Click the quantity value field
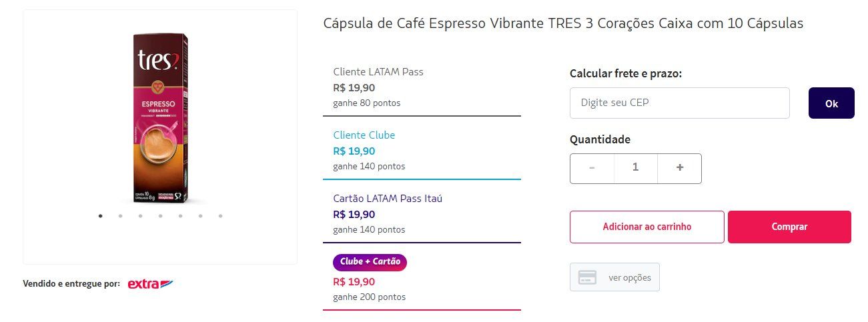 (636, 168)
